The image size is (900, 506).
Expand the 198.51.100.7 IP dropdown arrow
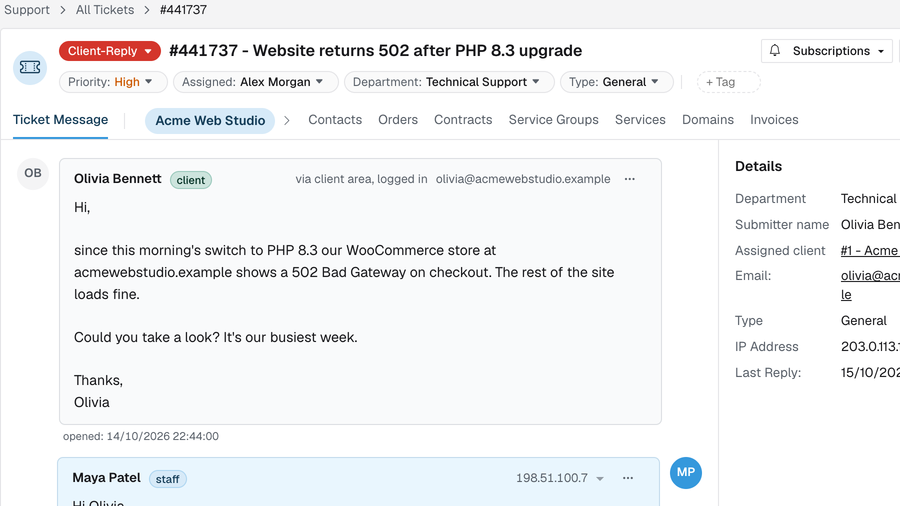coord(600,478)
